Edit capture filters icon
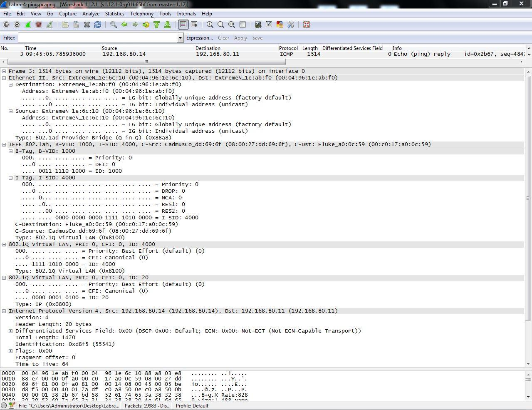 pyautogui.click(x=258, y=25)
